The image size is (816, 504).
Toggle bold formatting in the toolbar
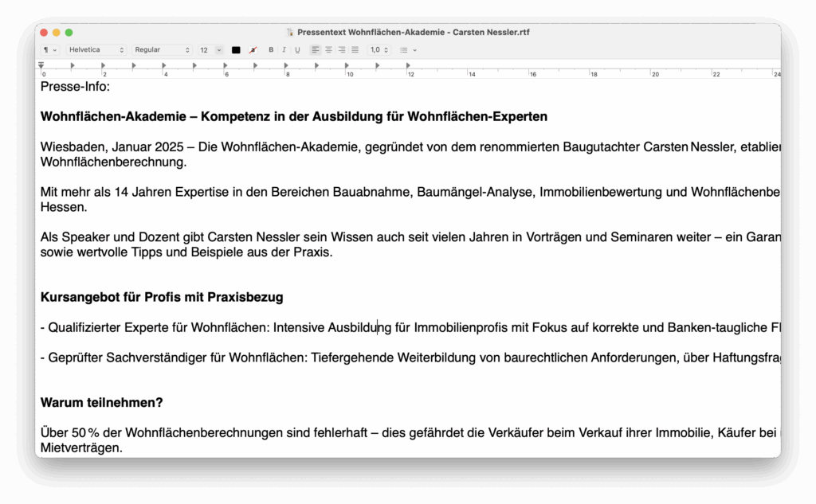(x=271, y=49)
